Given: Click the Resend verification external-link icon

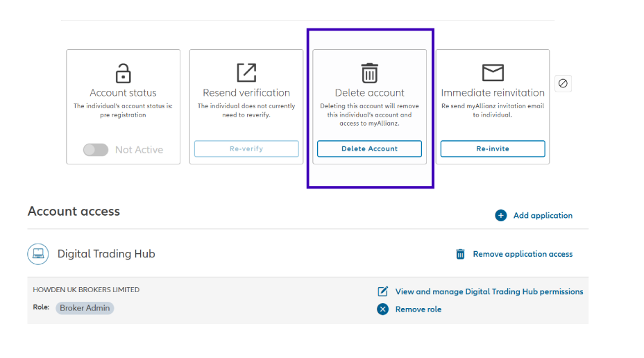Looking at the screenshot, I should click(x=246, y=73).
